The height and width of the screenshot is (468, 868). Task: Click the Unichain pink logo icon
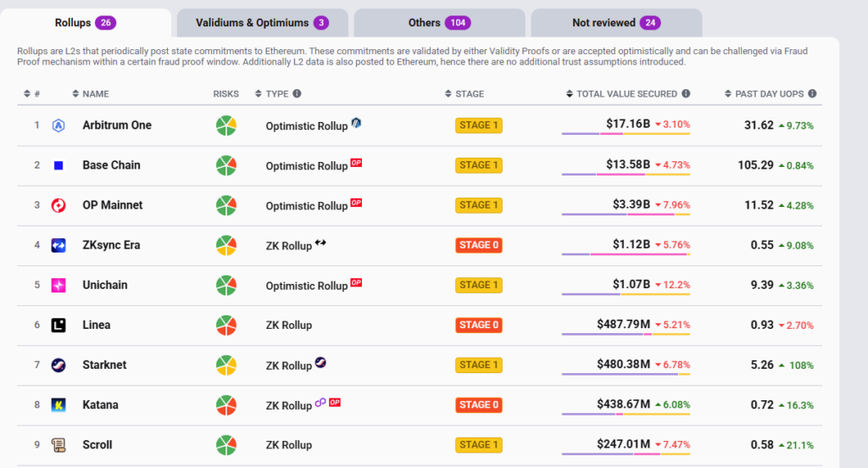(x=58, y=285)
